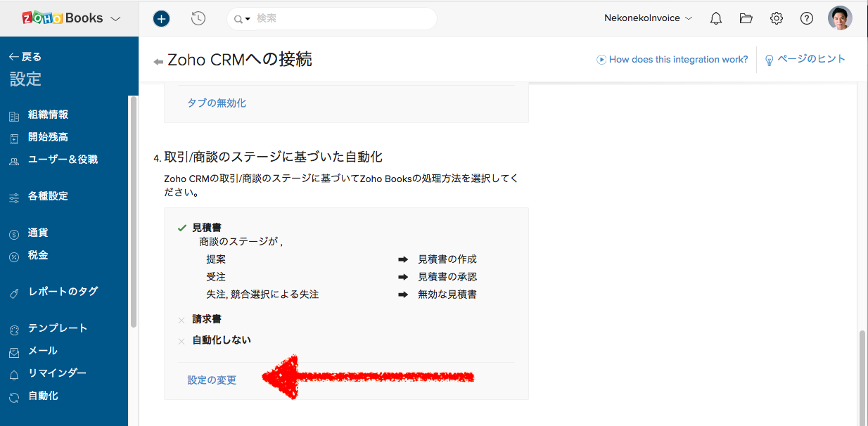
Task: Click the 見積書の作成 text
Action: click(447, 259)
